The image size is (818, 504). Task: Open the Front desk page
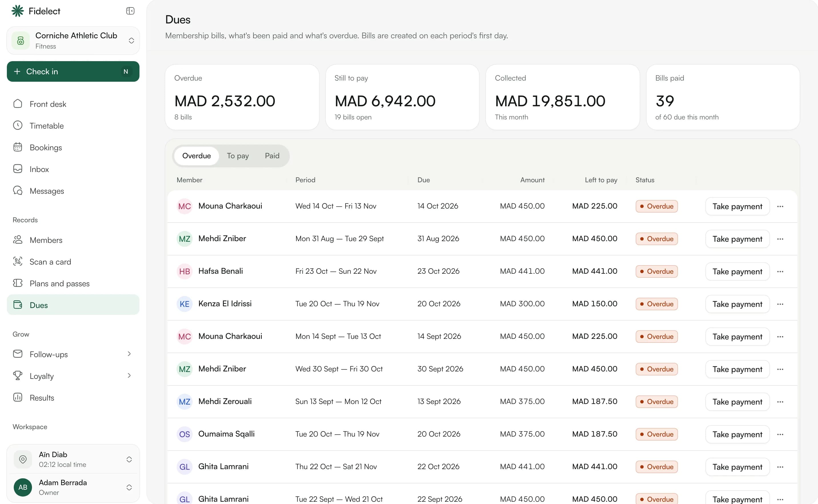[x=73, y=104]
